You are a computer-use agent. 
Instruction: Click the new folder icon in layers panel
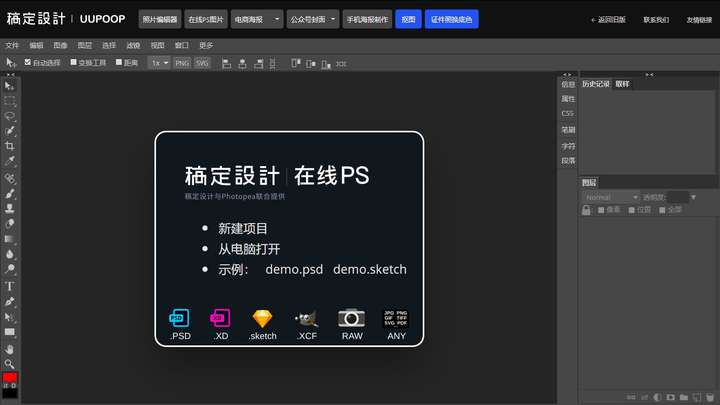click(684, 397)
